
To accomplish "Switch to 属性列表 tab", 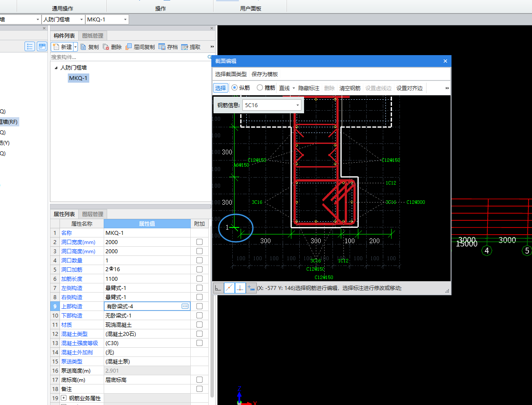I will pos(64,214).
